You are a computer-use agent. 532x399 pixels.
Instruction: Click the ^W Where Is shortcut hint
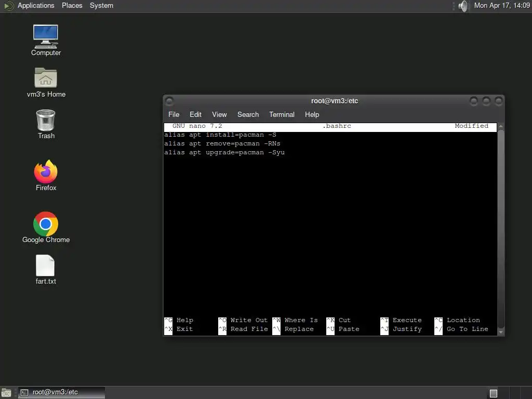[295, 320]
